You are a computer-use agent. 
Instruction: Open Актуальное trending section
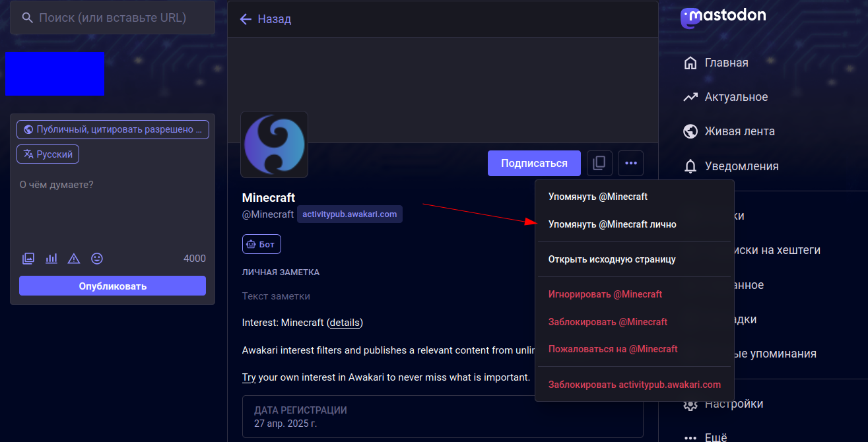[735, 97]
